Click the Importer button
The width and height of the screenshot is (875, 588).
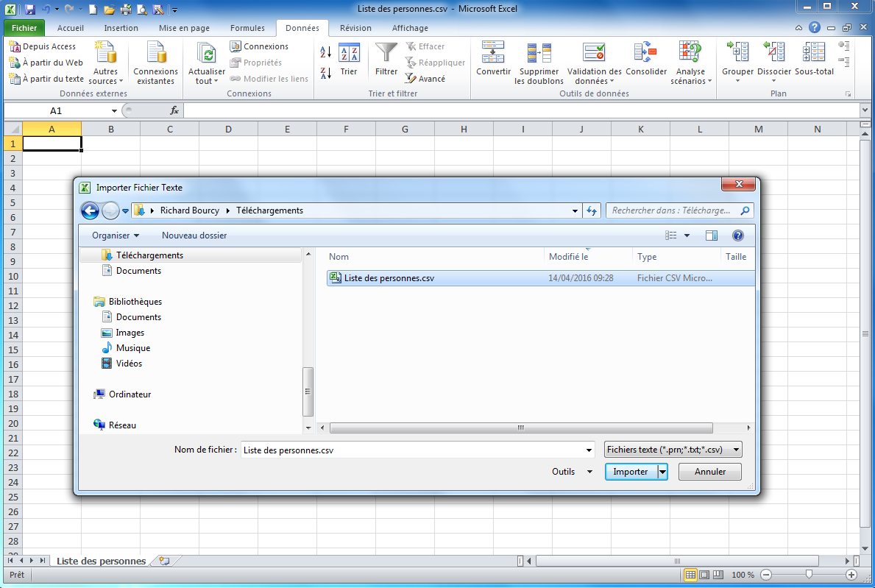[x=631, y=472]
